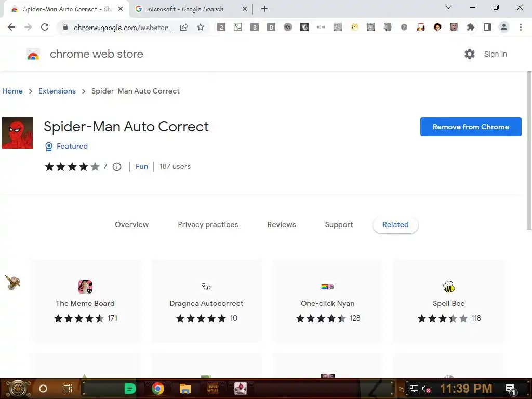Open the Extensions puzzle piece menu
The width and height of the screenshot is (532, 399).
pos(470,27)
